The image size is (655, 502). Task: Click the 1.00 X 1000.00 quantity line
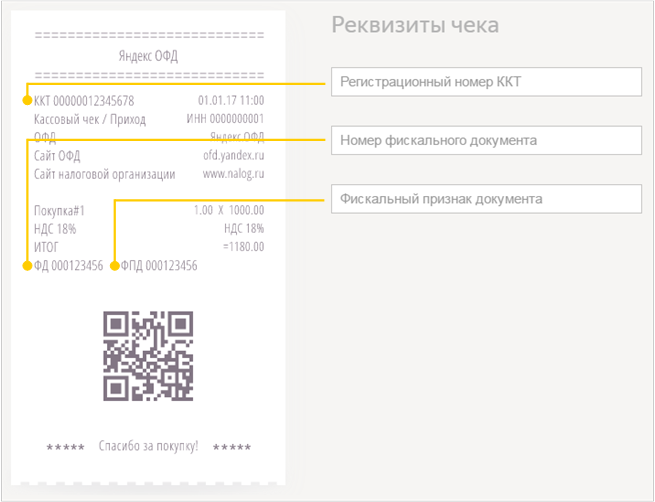click(229, 211)
